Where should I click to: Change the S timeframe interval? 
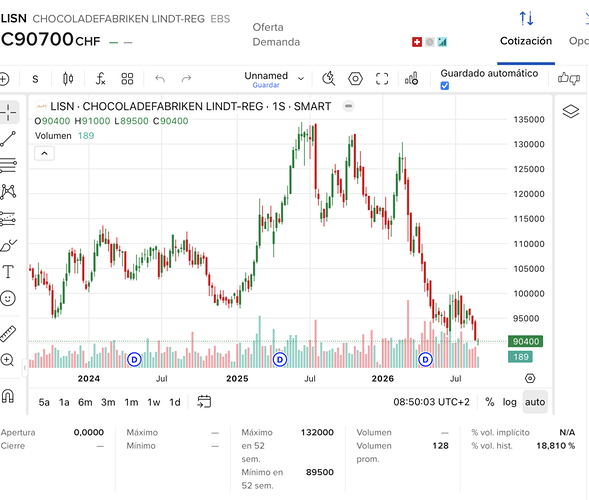35,79
